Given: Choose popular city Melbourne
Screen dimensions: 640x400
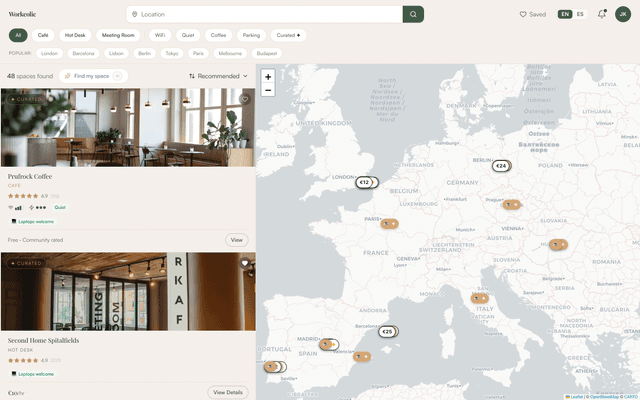Looking at the screenshot, I should pyautogui.click(x=230, y=53).
